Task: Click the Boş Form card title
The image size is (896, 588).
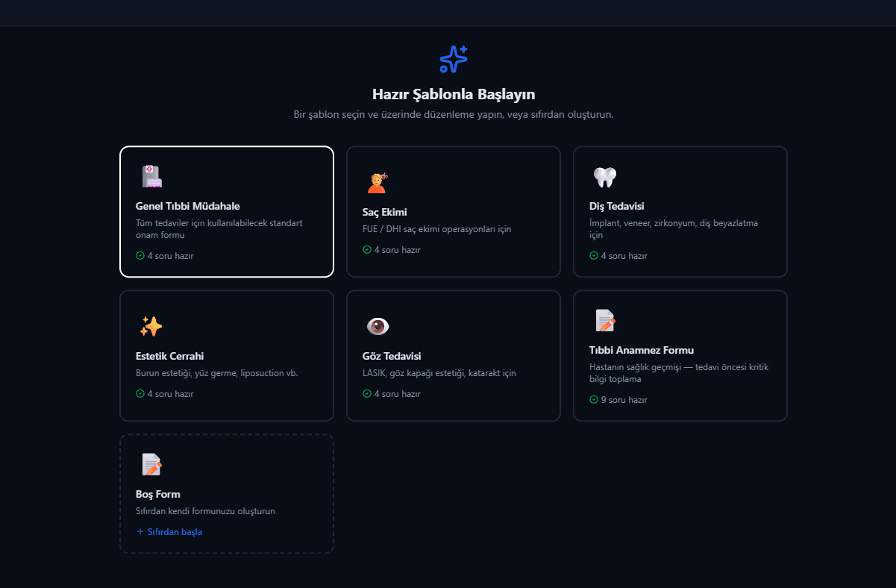Action: click(158, 494)
